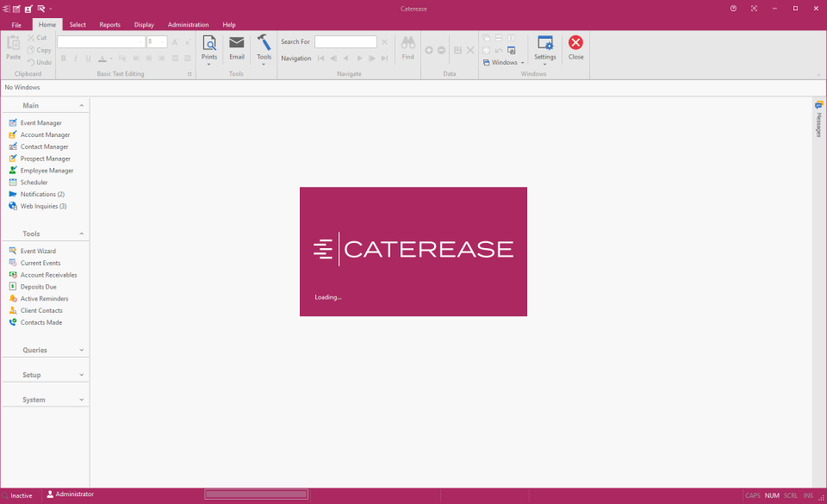Click the Undo button
Image resolution: width=827 pixels, height=504 pixels.
coord(39,62)
